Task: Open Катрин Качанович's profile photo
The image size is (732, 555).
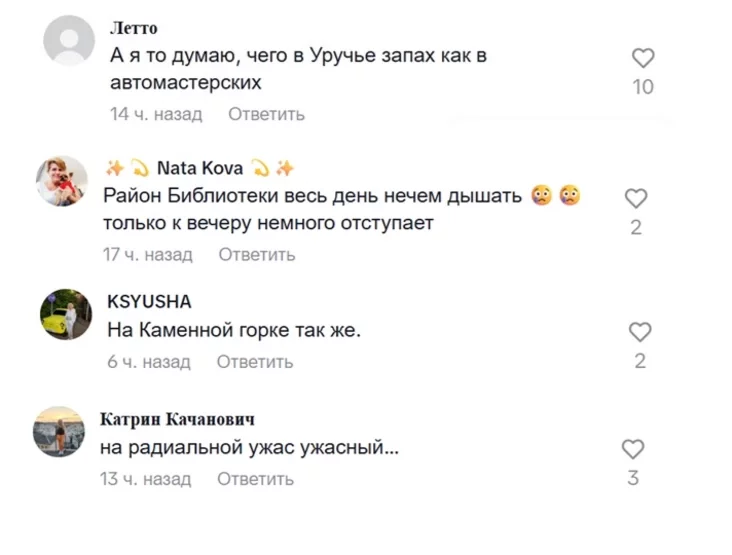Action: tap(59, 432)
